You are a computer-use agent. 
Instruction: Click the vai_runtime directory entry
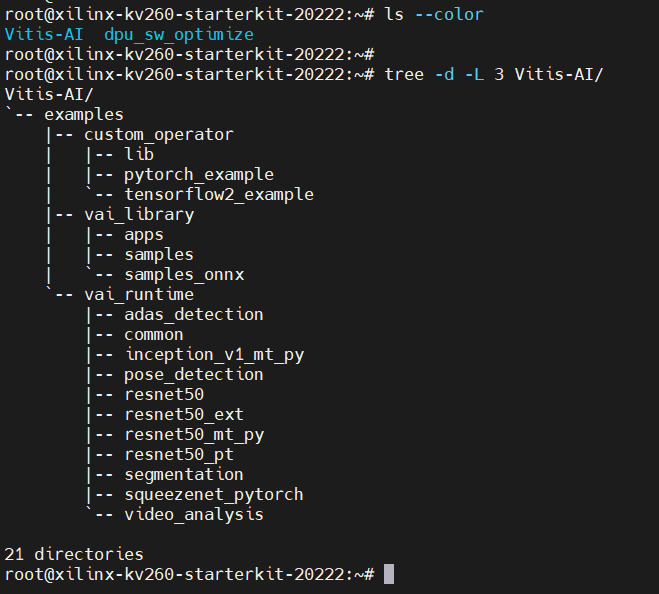139,295
